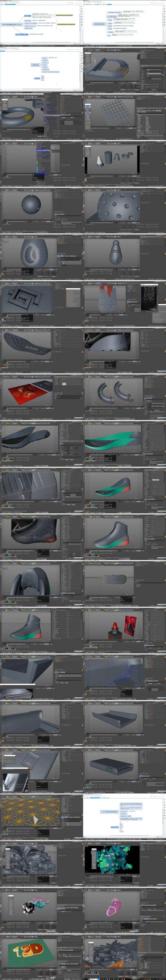
Task: Open the low shoe with teal-red sole thumbnail
Action: [x=125, y=491]
